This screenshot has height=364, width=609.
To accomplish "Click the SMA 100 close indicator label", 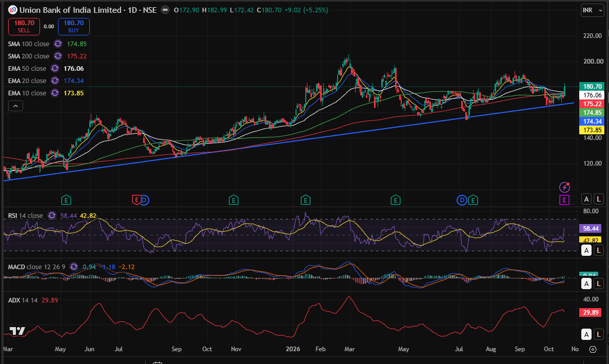I will coord(29,44).
